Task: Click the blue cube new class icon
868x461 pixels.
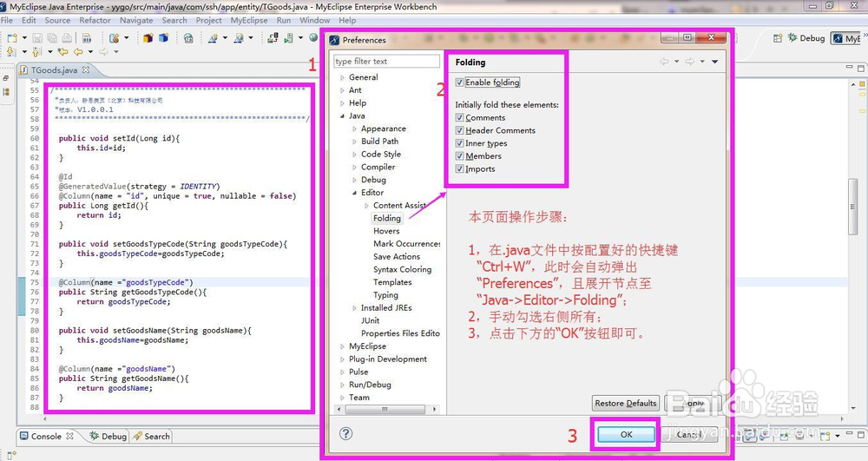Action: pyautogui.click(x=163, y=38)
